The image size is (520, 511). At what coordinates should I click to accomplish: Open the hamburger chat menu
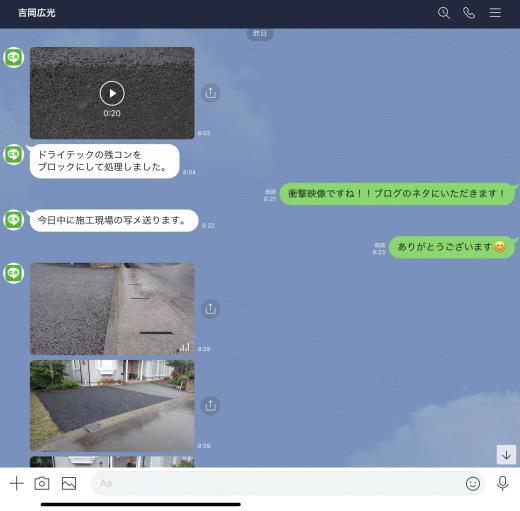(x=495, y=13)
